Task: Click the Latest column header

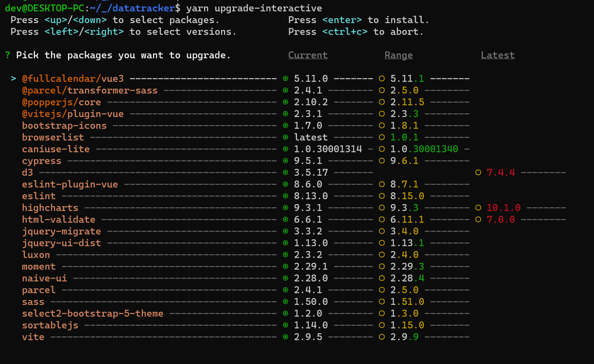Action: point(498,55)
